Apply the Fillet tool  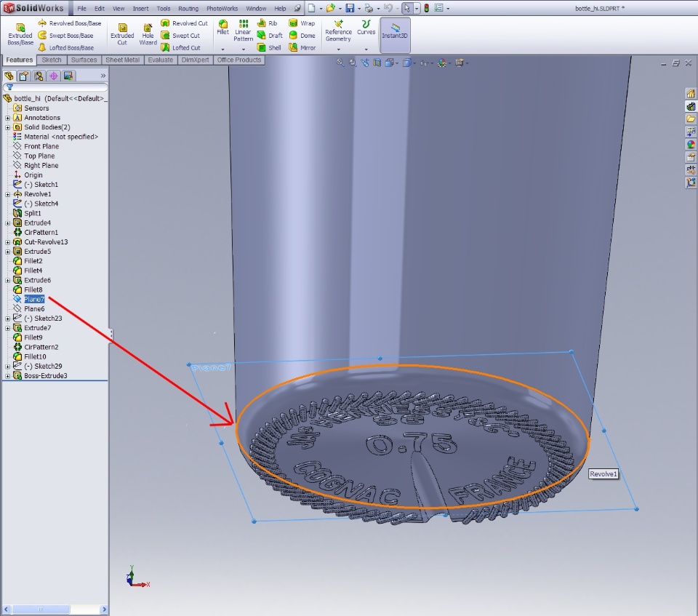(x=222, y=27)
